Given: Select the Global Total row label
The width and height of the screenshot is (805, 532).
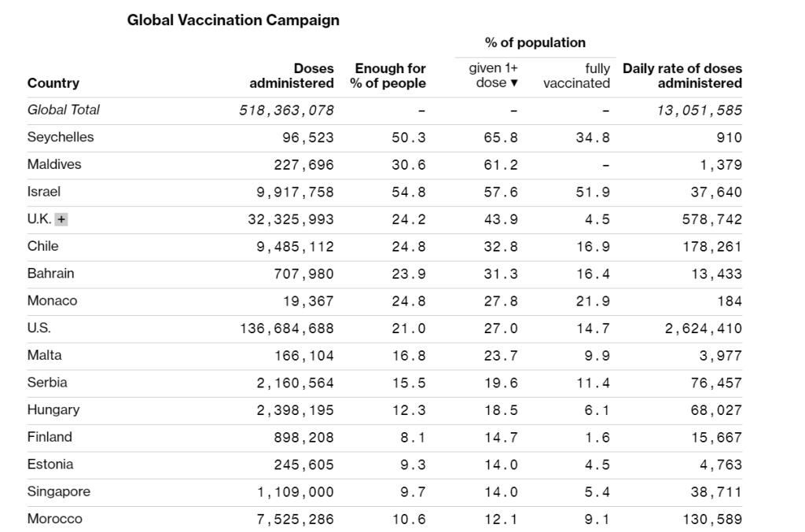Looking at the screenshot, I should [x=64, y=110].
